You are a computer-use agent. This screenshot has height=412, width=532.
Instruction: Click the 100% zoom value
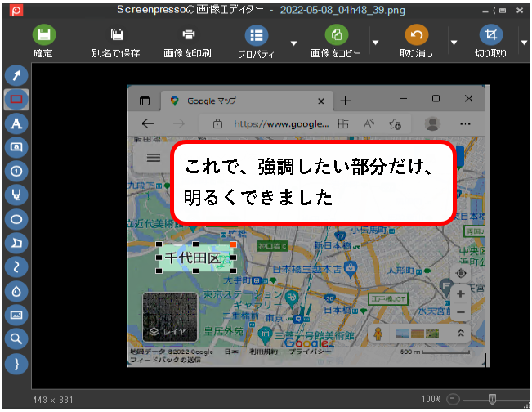tap(431, 399)
